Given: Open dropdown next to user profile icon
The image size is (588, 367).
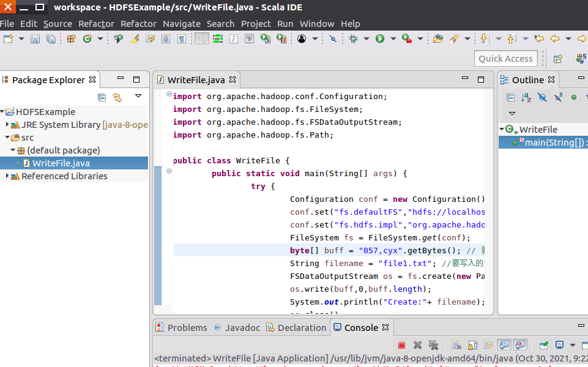Looking at the screenshot, I should click(x=315, y=39).
